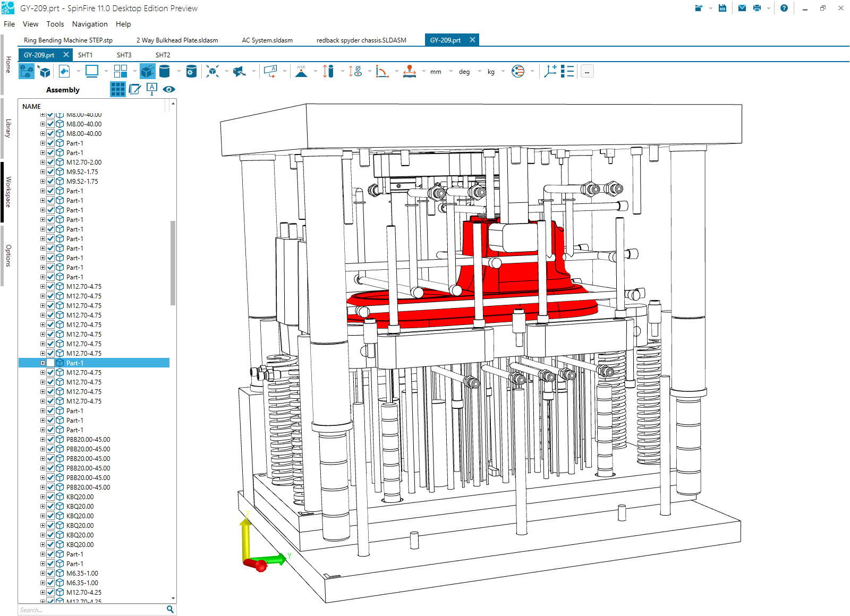This screenshot has width=850, height=616.
Task: Check the box for highlighted Part-1 row
Action: 50,363
